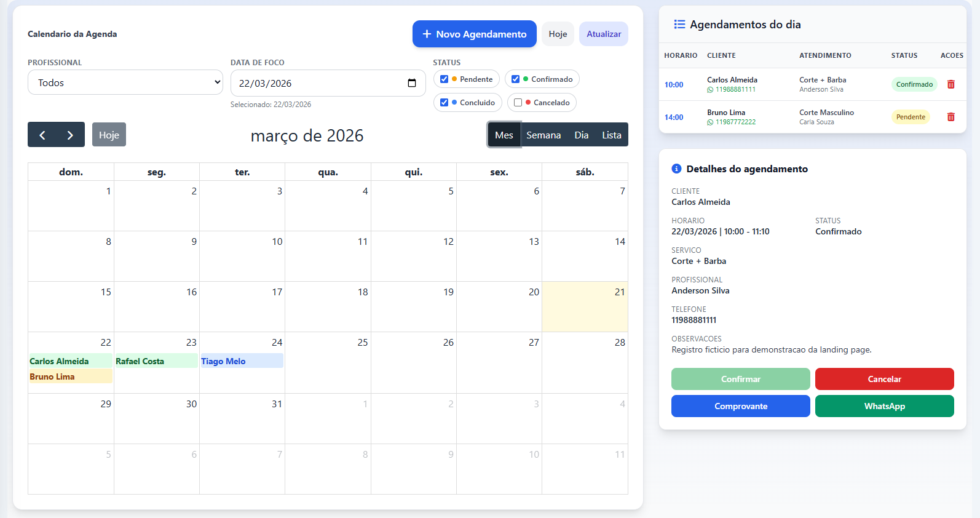Click the Novo Agendamento button
This screenshot has width=980, height=518.
click(x=475, y=34)
